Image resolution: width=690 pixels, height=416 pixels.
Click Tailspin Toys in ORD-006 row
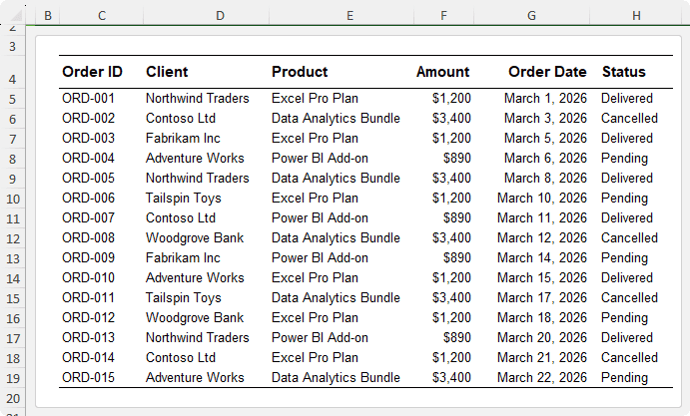184,198
